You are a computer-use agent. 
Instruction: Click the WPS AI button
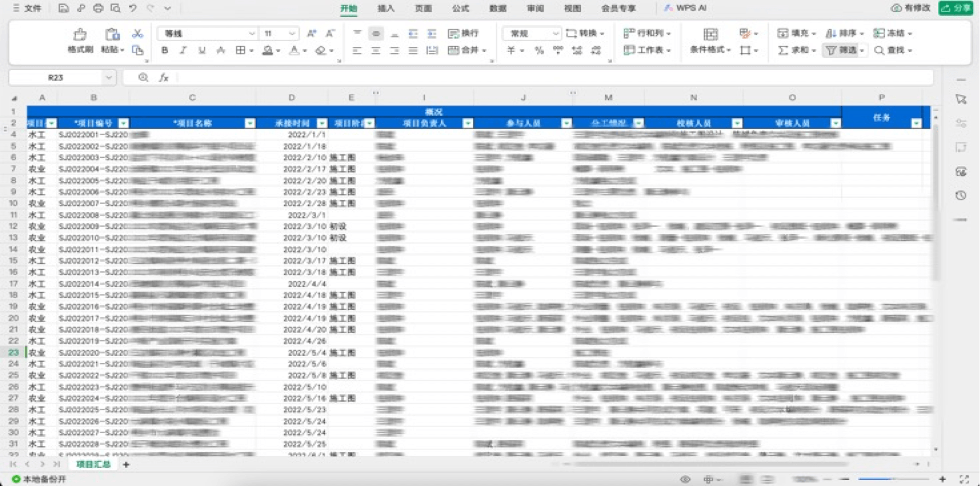click(x=685, y=8)
